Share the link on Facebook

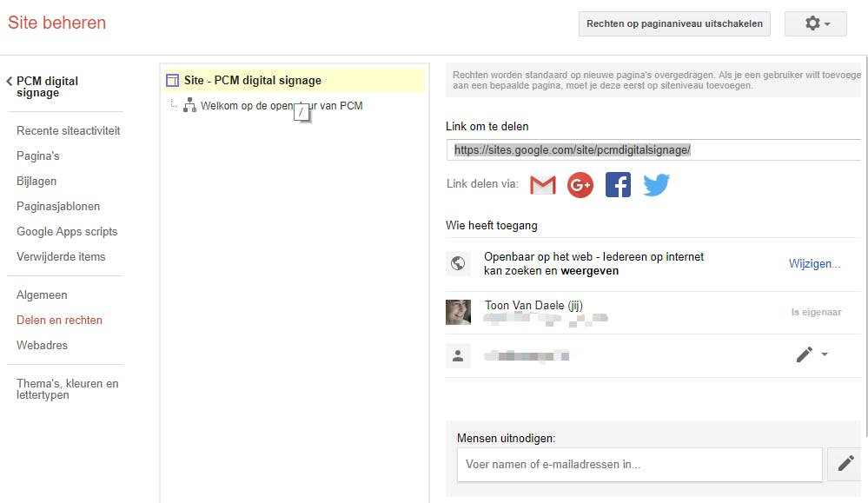click(618, 185)
